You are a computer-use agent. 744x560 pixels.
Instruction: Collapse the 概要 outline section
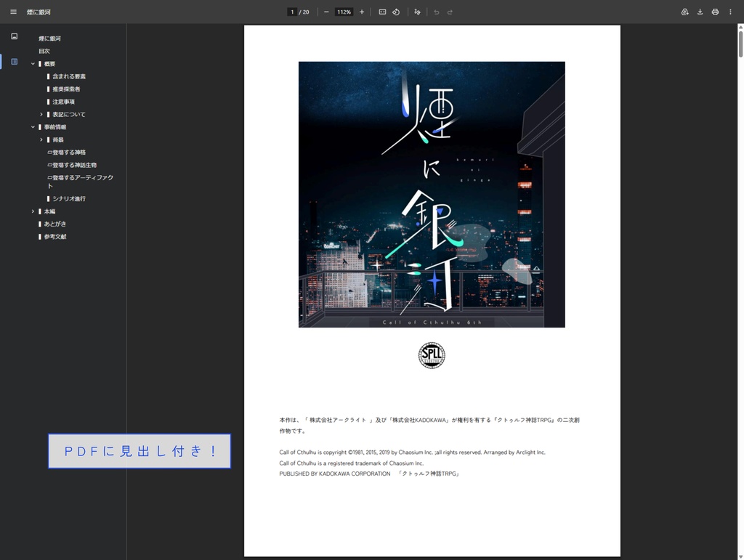(32, 63)
